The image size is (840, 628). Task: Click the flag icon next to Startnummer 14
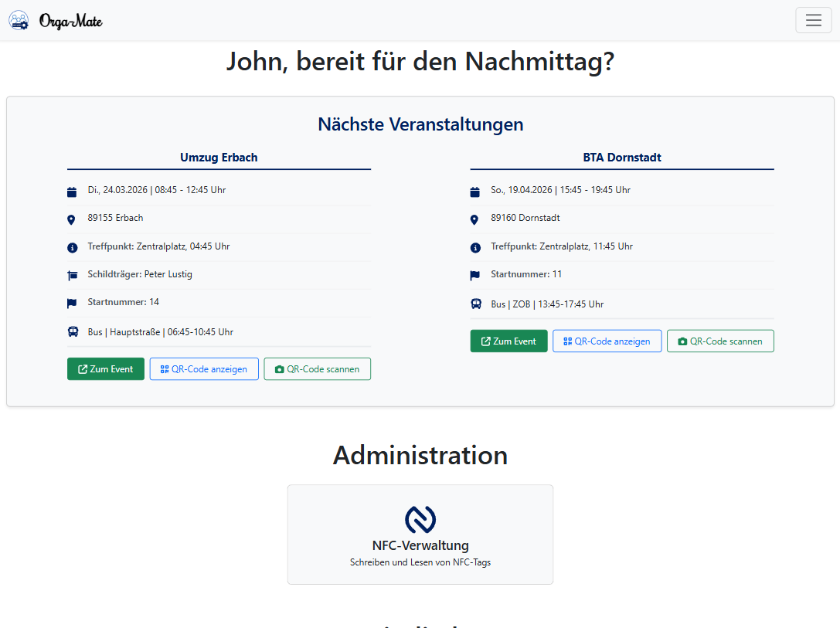72,303
